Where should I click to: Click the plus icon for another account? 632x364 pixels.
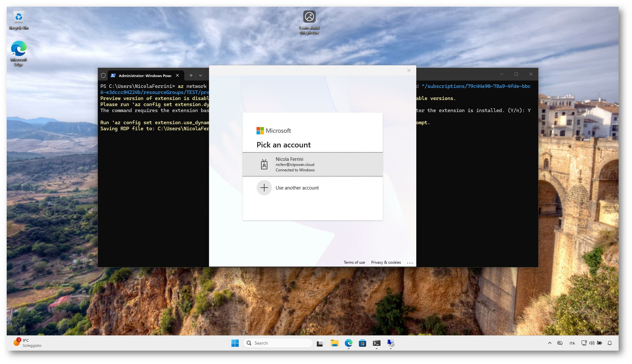(264, 188)
